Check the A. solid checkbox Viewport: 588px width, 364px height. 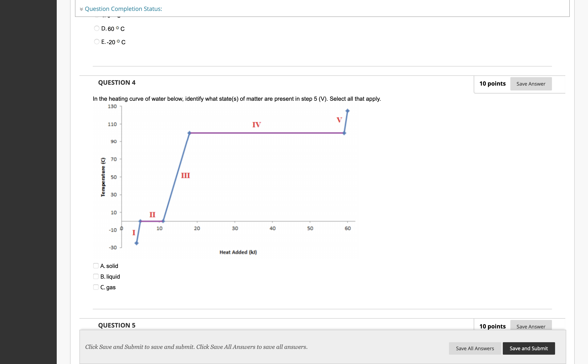click(96, 265)
